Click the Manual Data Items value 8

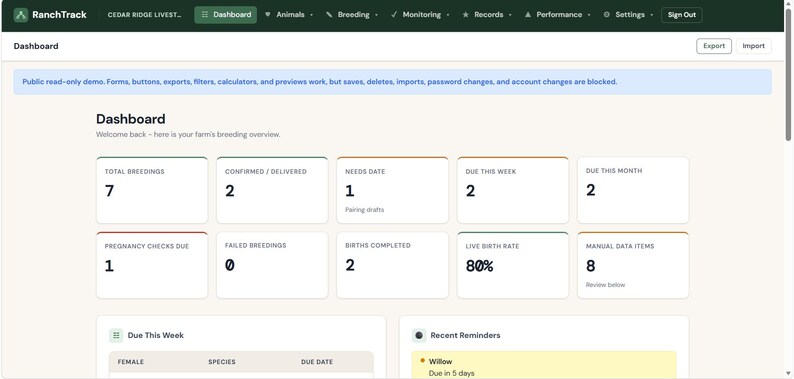coord(590,266)
